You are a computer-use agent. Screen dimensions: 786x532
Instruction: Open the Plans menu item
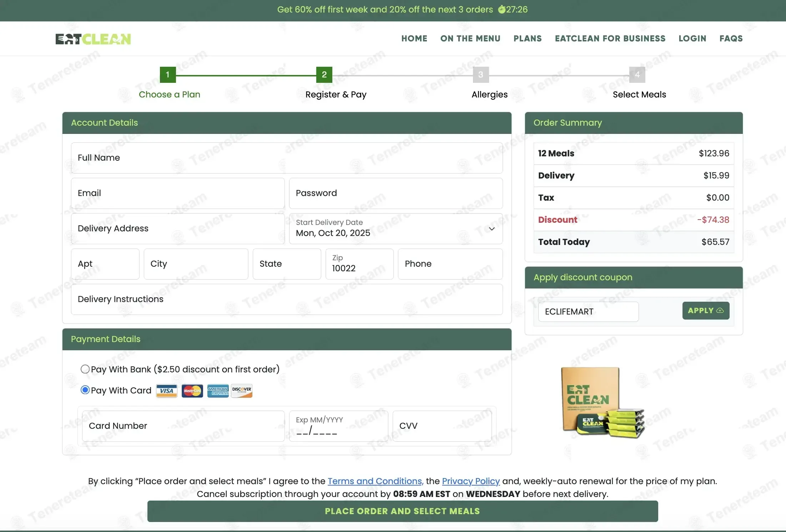(528, 39)
